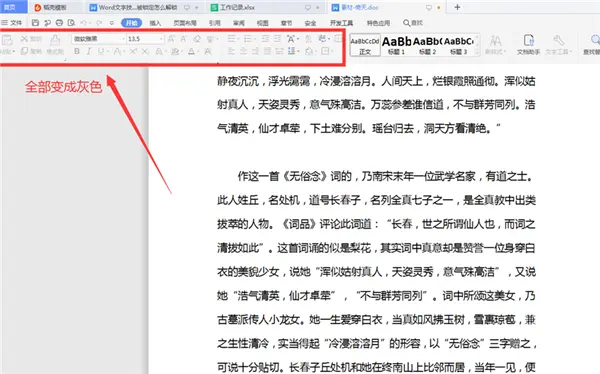
Task: Click the Redo arrow icon
Action: [x=99, y=23]
